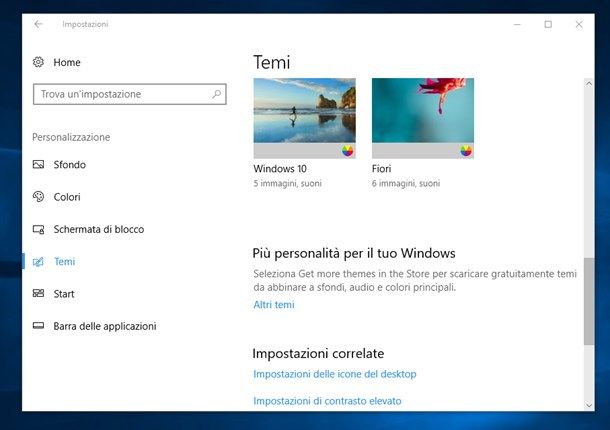Click the Home gear icon
This screenshot has height=430, width=610.
38,62
